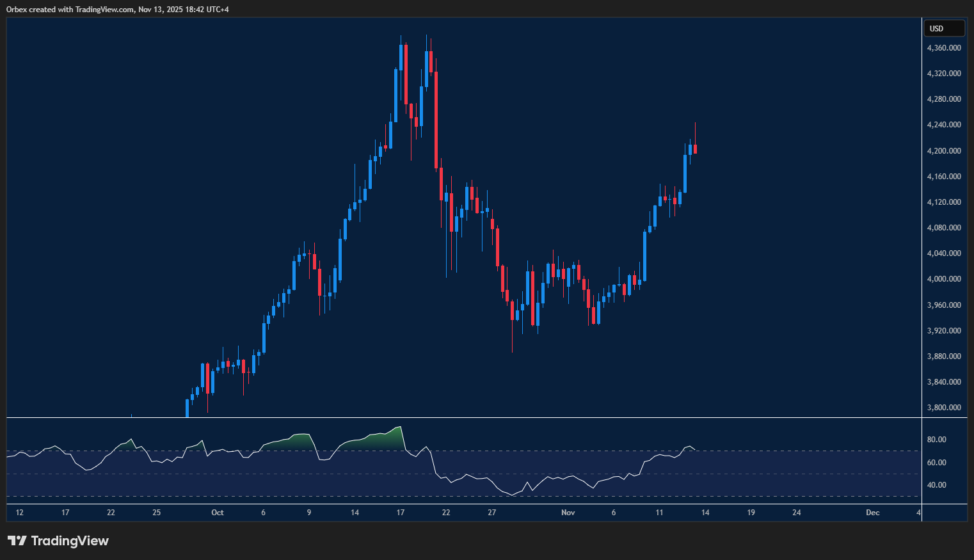Click the 4,000.000 price level label
Viewport: 974px width, 560px height.
click(944, 279)
